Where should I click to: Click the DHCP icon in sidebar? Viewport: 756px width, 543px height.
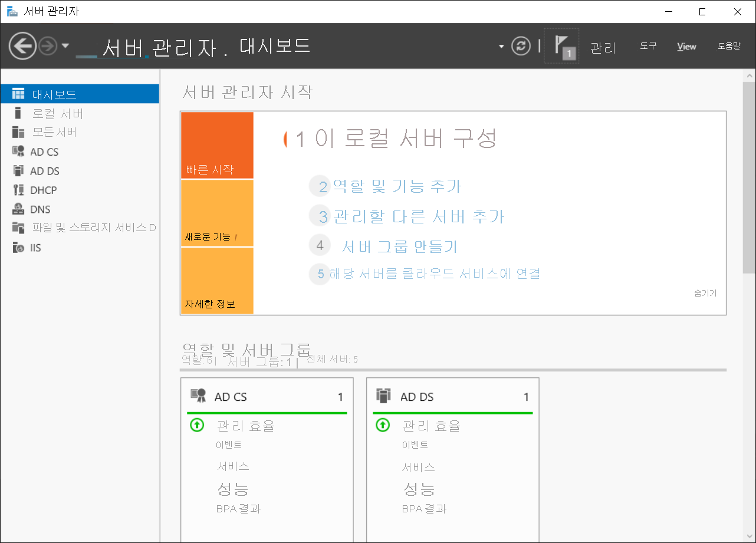(18, 189)
